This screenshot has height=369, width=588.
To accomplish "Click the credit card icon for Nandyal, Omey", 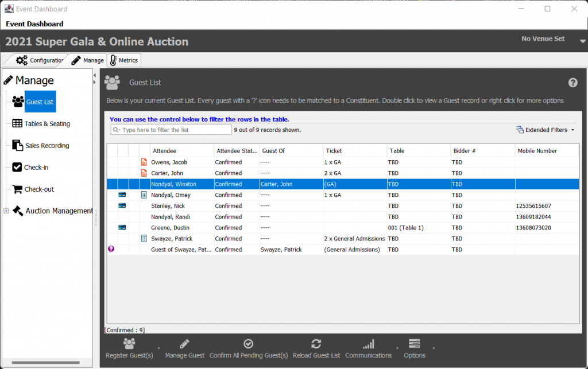I will (x=122, y=195).
